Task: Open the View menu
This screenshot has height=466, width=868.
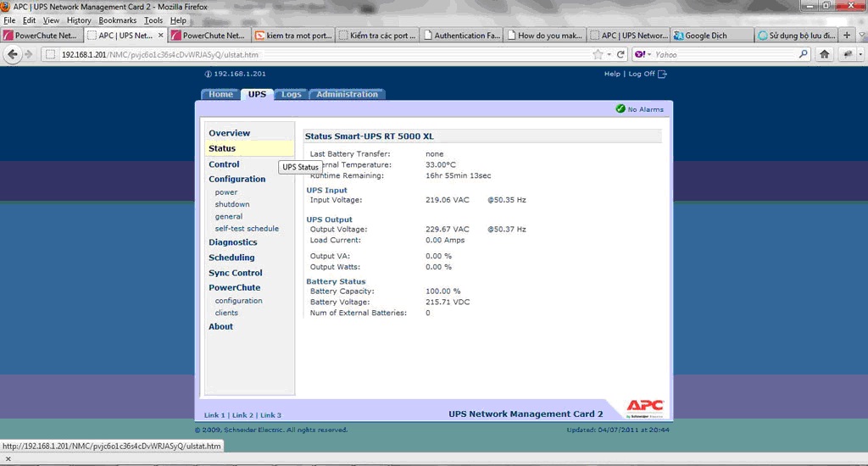Action: click(51, 20)
